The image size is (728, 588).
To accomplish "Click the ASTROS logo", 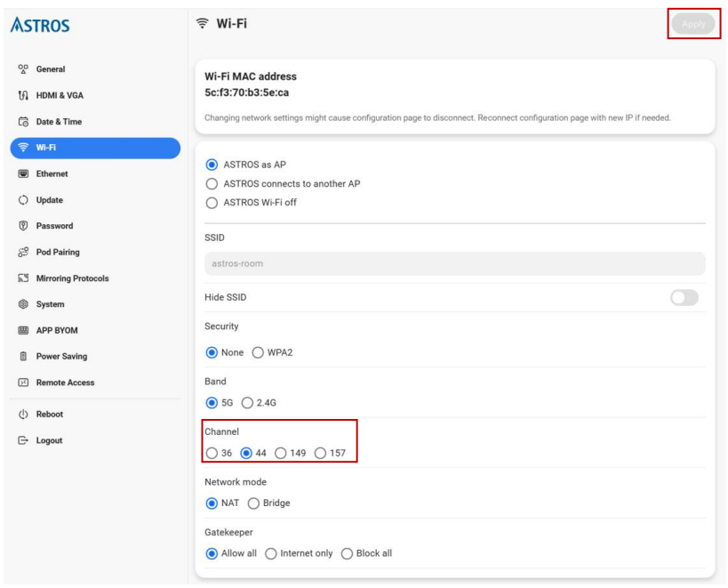I will pyautogui.click(x=40, y=25).
